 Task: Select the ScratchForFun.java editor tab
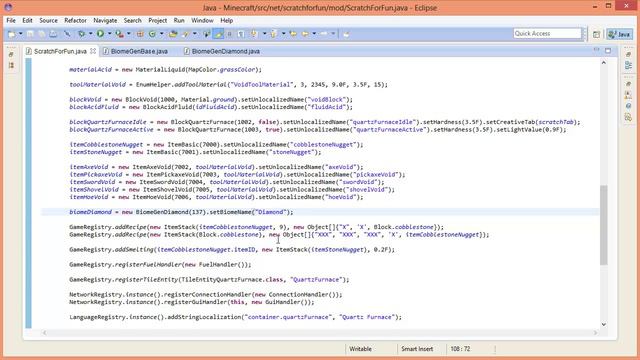click(60, 51)
